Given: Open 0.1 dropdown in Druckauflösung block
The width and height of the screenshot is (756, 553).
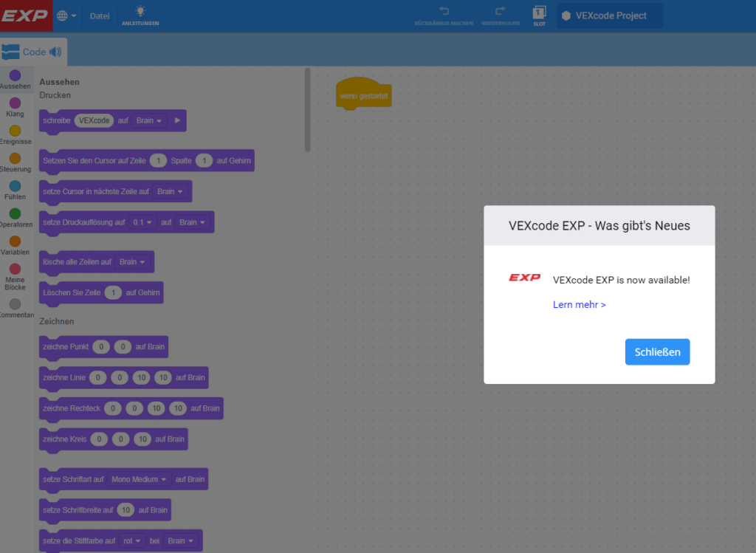Looking at the screenshot, I should click(142, 222).
